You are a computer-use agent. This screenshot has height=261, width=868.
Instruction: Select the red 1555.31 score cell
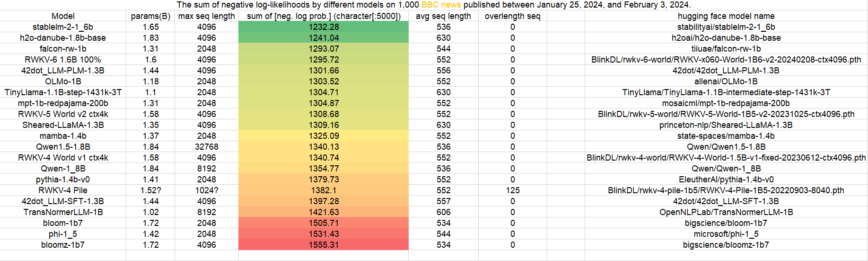coord(324,245)
